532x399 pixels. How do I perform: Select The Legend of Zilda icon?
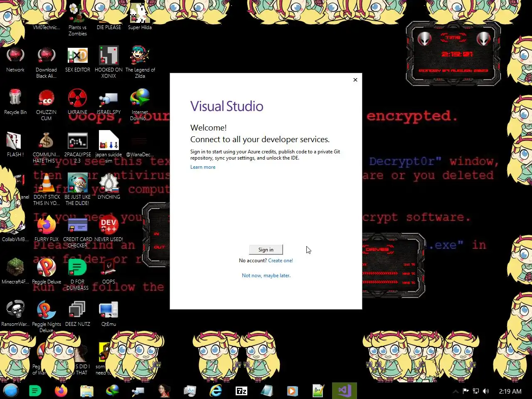(140, 62)
